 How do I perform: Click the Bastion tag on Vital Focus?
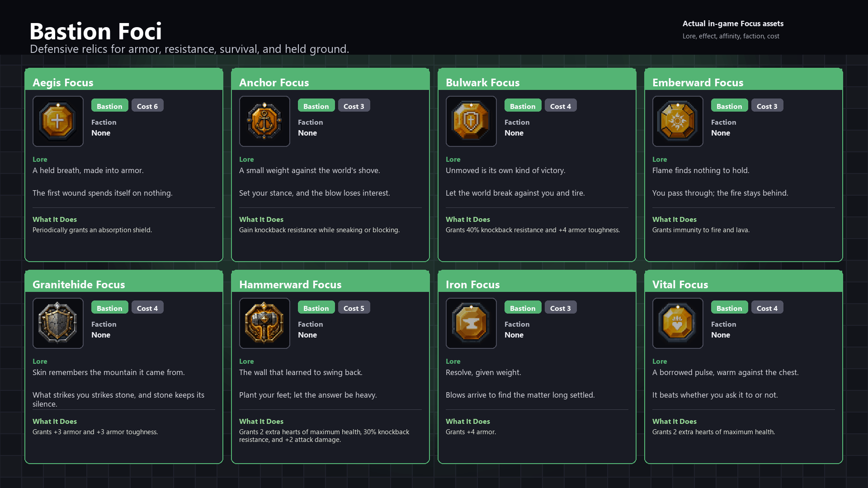coord(729,308)
